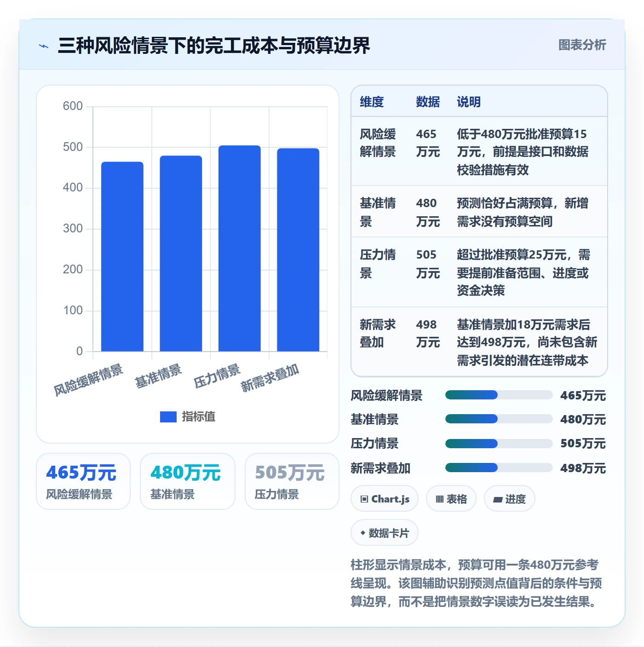Click the progress icon in 进度 chip

(498, 500)
